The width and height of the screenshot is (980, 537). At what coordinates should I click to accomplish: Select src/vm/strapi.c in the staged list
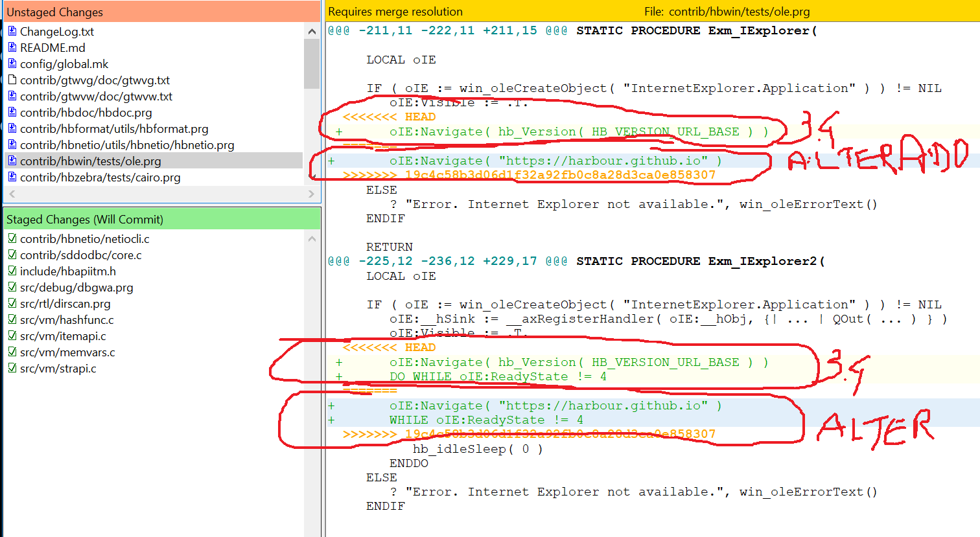pos(58,368)
